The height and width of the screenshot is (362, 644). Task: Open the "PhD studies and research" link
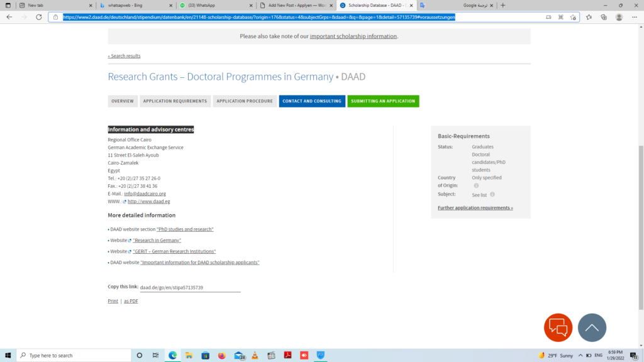185,229
